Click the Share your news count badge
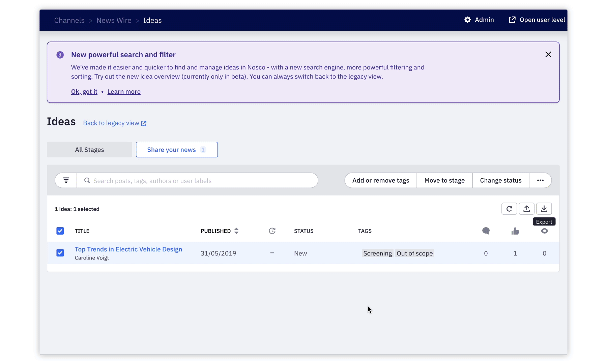This screenshot has height=364, width=607. tap(203, 150)
